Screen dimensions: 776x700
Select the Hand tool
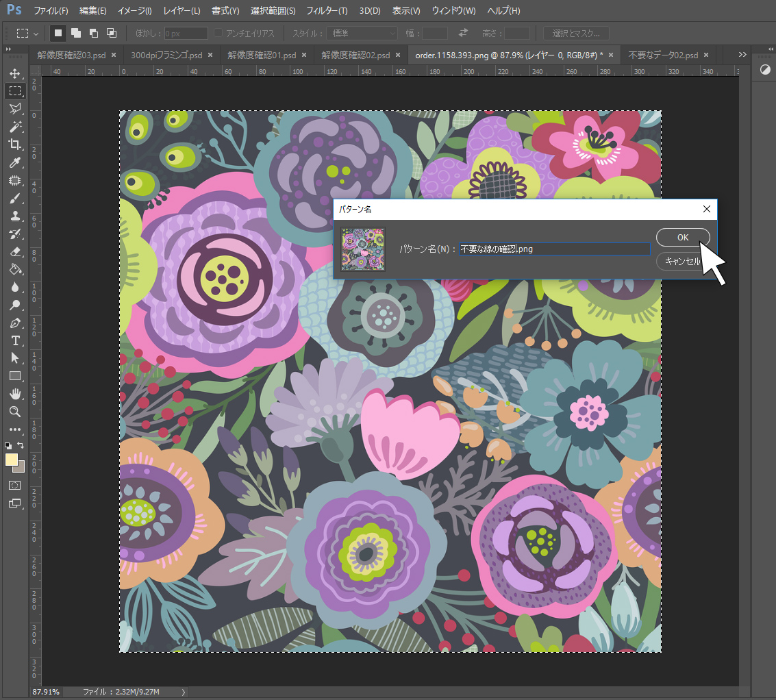(x=15, y=394)
